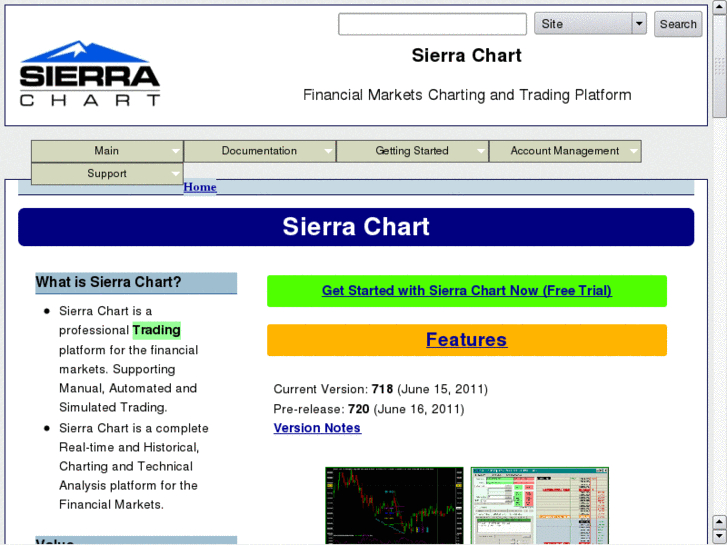Screen dimensions: 727x545
Task: Follow the Home breadcrumb link
Action: (200, 187)
